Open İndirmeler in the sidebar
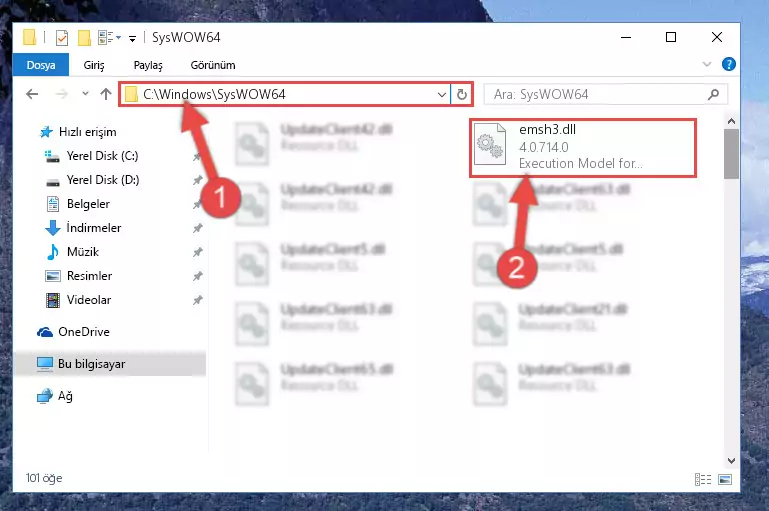Viewport: 769px width, 511px height. [x=83, y=228]
